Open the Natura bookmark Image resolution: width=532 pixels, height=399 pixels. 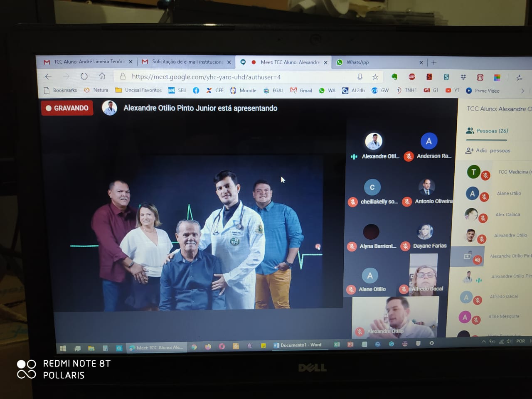[x=96, y=90]
